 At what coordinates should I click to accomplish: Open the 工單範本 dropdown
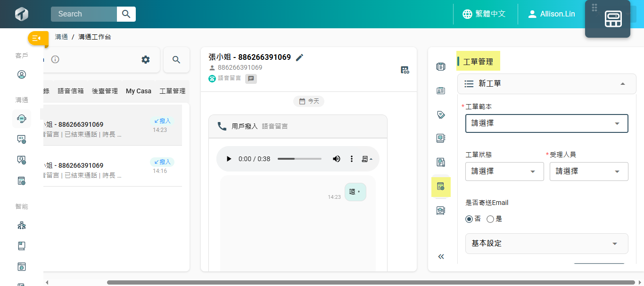pyautogui.click(x=546, y=123)
